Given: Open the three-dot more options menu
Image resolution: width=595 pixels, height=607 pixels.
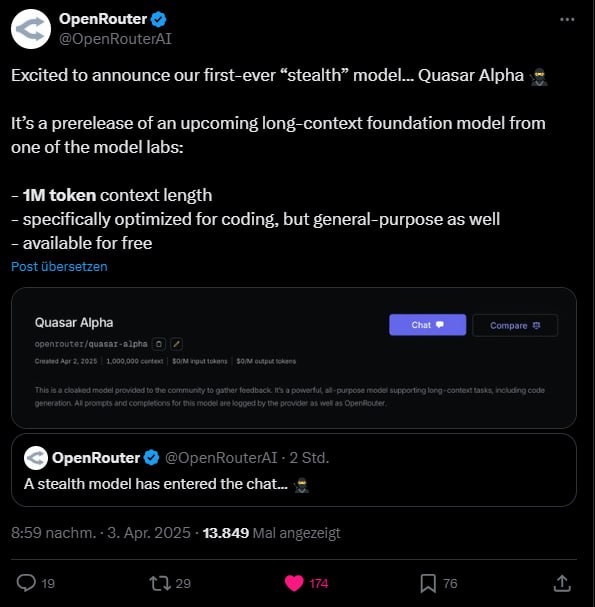Looking at the screenshot, I should click(x=567, y=19).
